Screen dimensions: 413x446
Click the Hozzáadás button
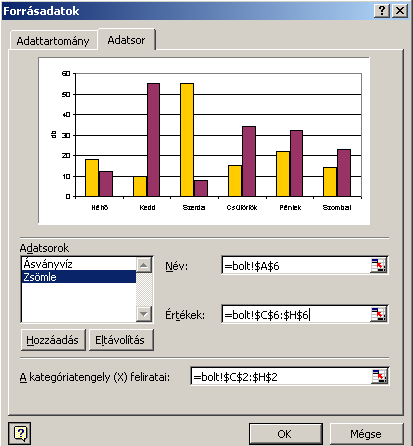[x=53, y=340]
